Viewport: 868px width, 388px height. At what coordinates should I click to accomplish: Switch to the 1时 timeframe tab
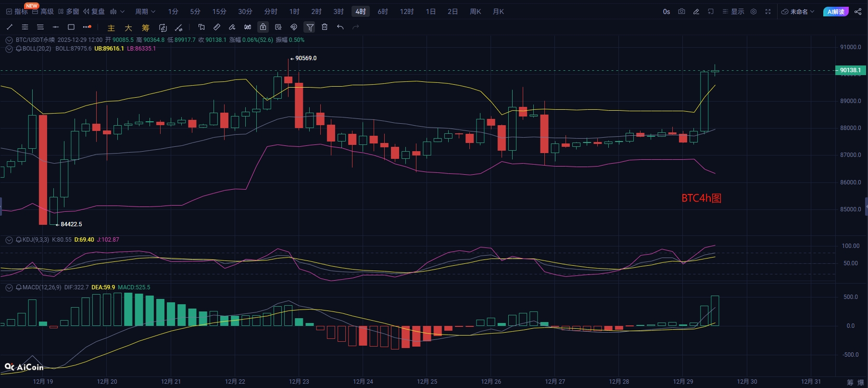click(x=294, y=12)
